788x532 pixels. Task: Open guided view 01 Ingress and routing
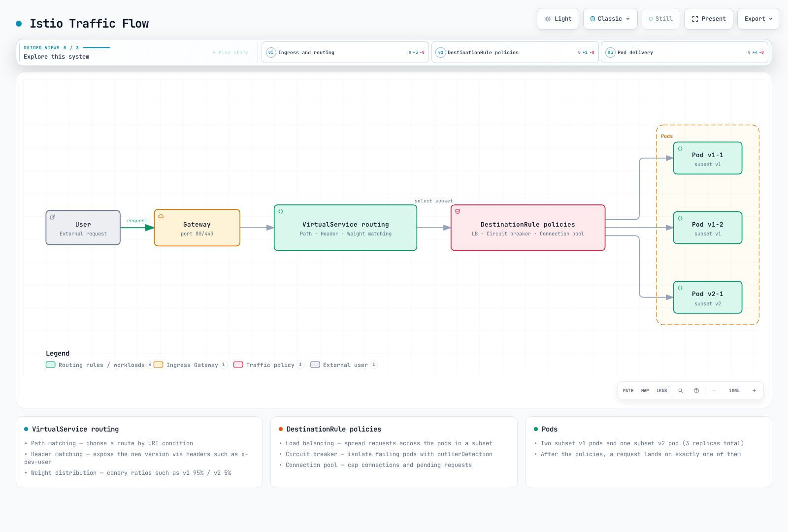click(x=345, y=52)
